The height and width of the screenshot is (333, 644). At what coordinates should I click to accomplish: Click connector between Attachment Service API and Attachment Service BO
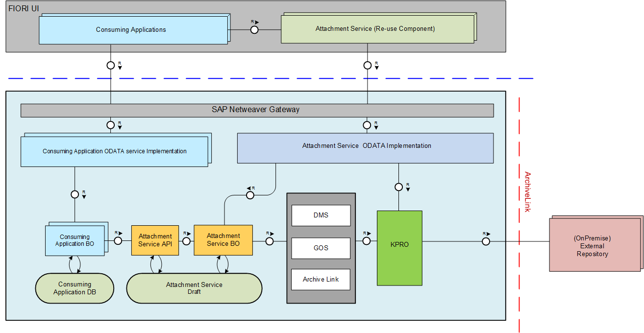click(x=187, y=241)
